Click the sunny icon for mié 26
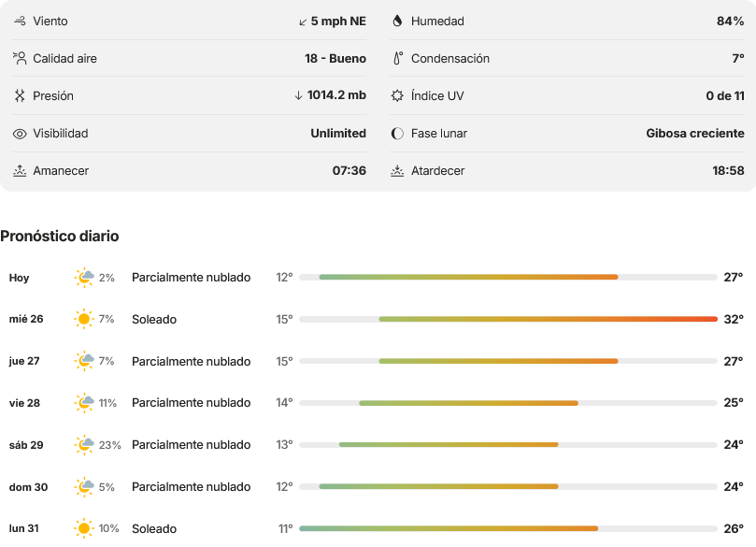Screen dimensions: 756x547 [84, 319]
